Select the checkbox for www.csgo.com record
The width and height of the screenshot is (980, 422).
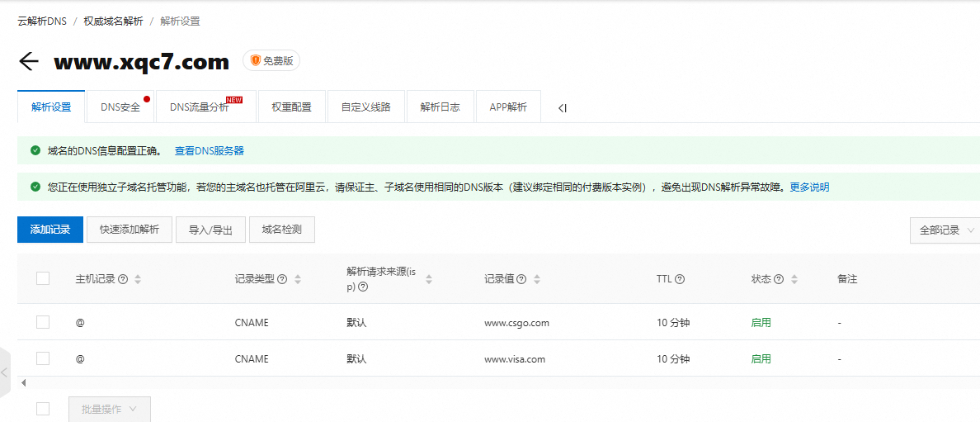pyautogui.click(x=43, y=322)
